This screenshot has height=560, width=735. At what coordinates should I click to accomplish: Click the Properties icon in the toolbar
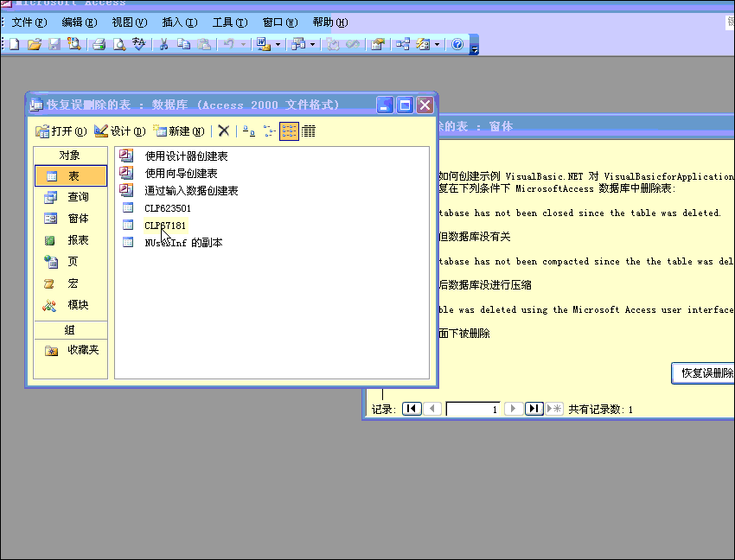[x=378, y=45]
